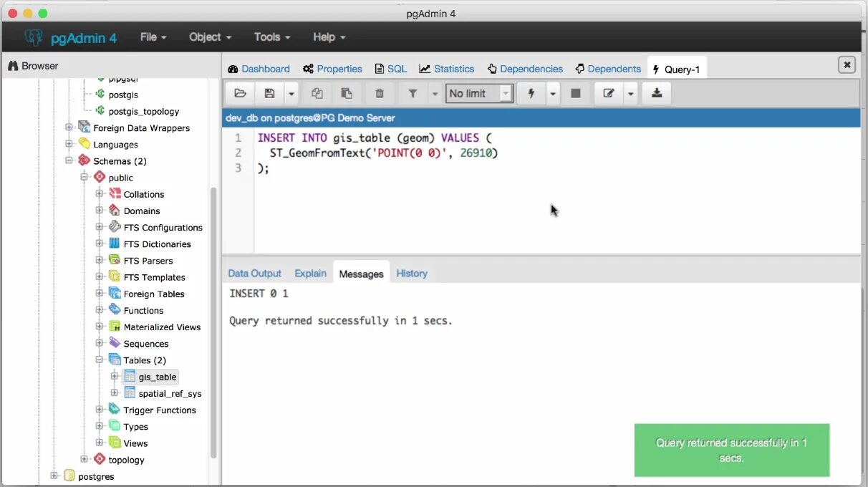
Task: Switch to the Properties tab
Action: (x=332, y=69)
